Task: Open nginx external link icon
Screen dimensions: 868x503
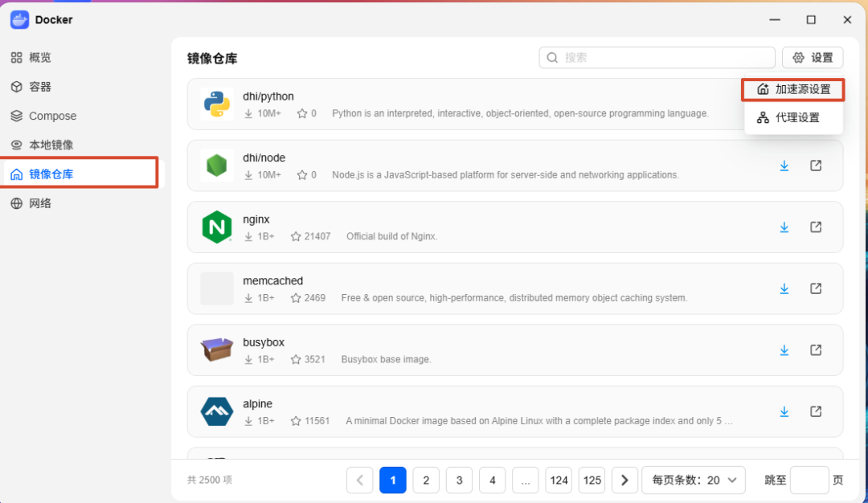Action: point(816,227)
